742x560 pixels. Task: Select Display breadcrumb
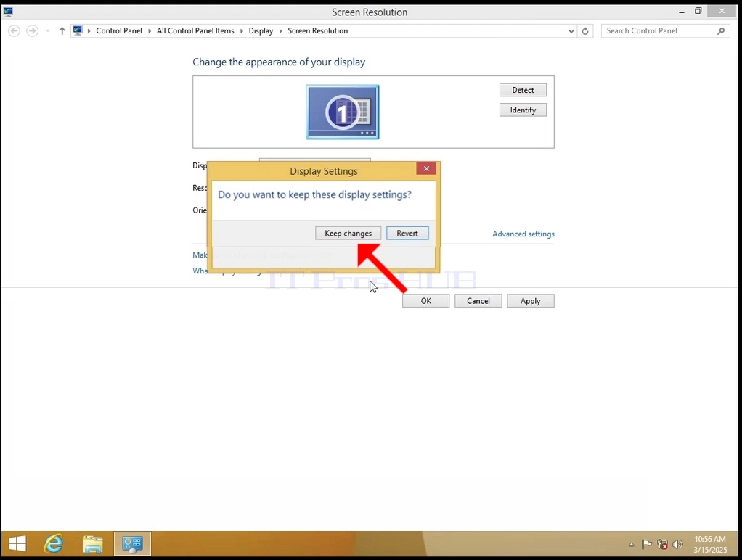pyautogui.click(x=261, y=30)
